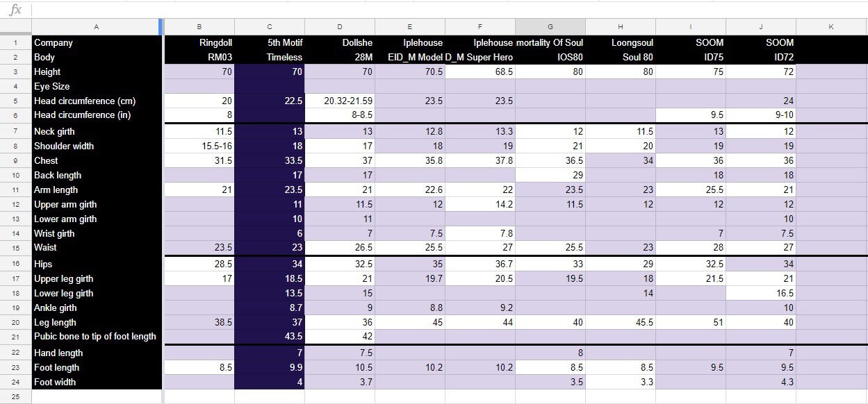Select the cell containing "20.32-21.59"
The image size is (868, 404).
[x=340, y=101]
